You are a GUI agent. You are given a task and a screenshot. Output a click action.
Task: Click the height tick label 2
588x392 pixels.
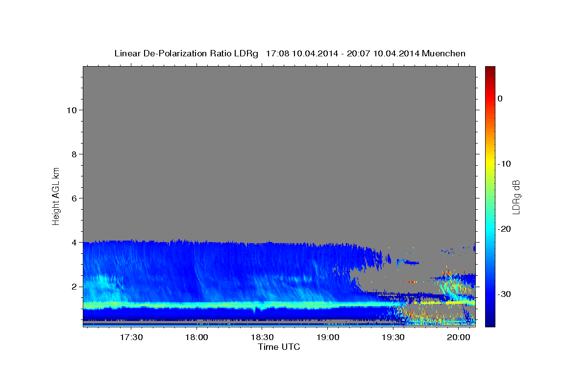[74, 286]
